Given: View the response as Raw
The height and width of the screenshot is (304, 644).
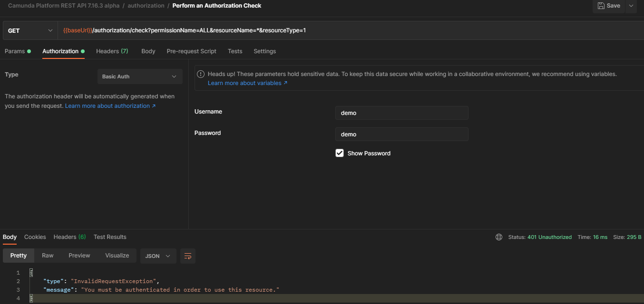Looking at the screenshot, I should [47, 255].
